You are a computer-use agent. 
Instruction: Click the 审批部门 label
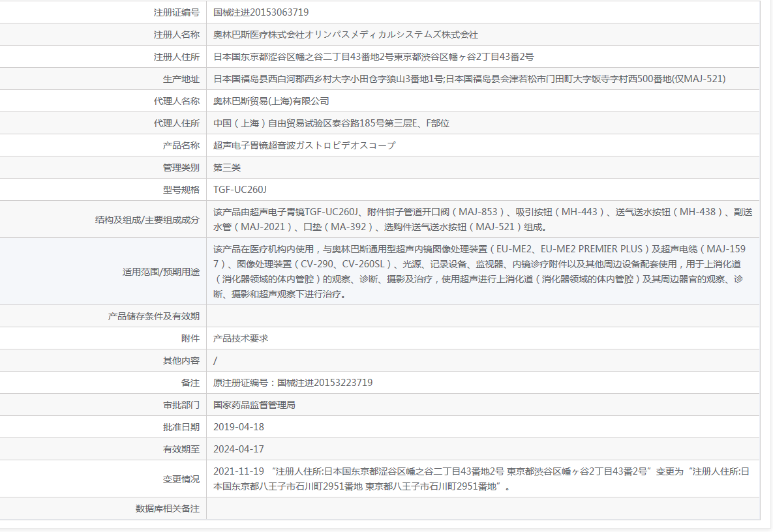tap(181, 405)
